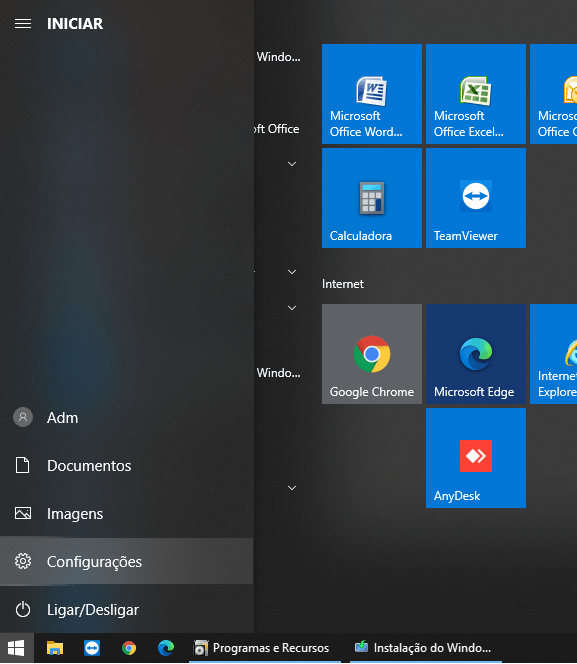Launch the TeamViewer tile
Screen dimensions: 577x664
(476, 198)
